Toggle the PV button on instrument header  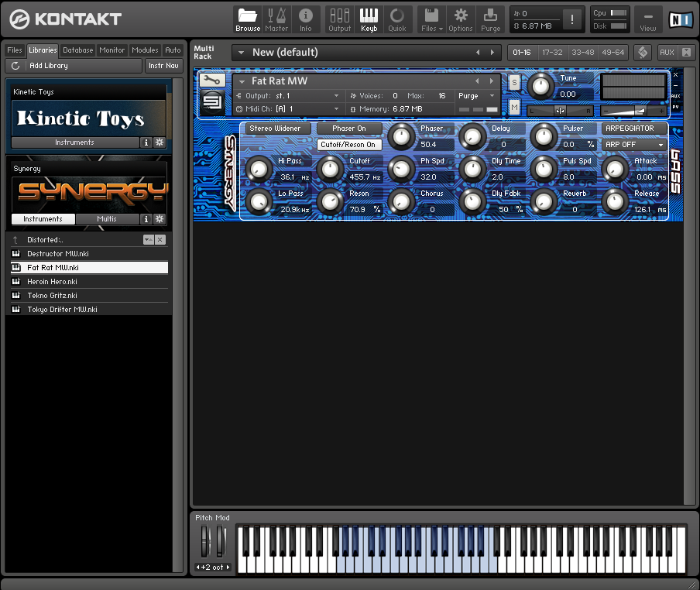(675, 107)
